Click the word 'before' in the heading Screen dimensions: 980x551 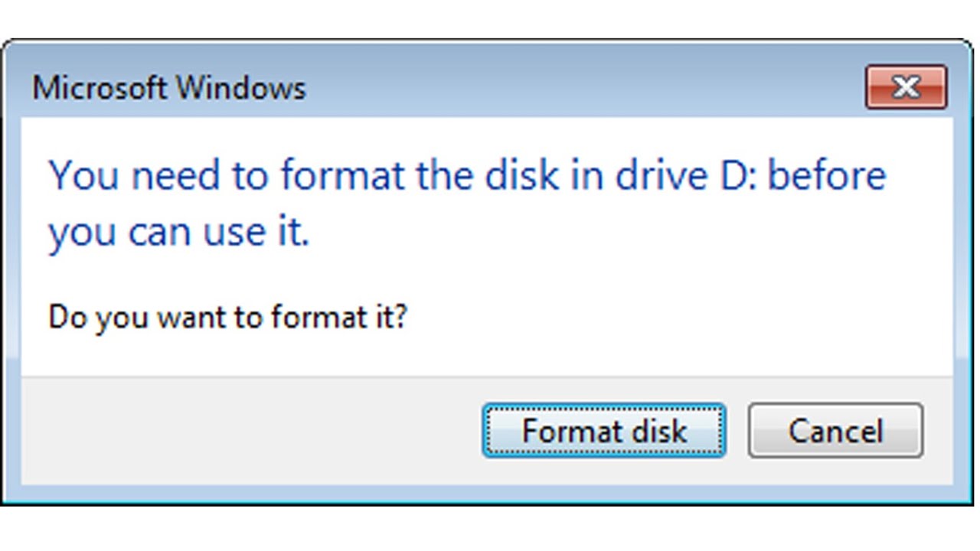(827, 175)
